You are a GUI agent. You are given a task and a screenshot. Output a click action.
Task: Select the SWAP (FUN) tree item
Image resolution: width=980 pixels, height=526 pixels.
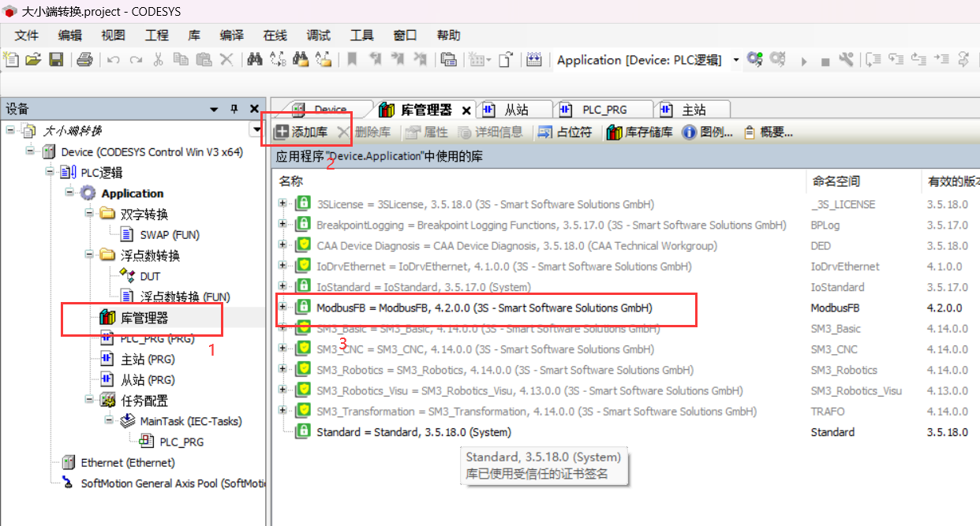[x=170, y=234]
